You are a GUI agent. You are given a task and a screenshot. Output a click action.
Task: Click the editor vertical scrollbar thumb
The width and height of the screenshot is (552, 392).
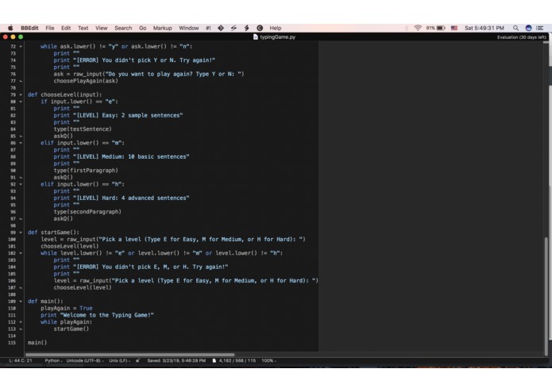pos(546,296)
